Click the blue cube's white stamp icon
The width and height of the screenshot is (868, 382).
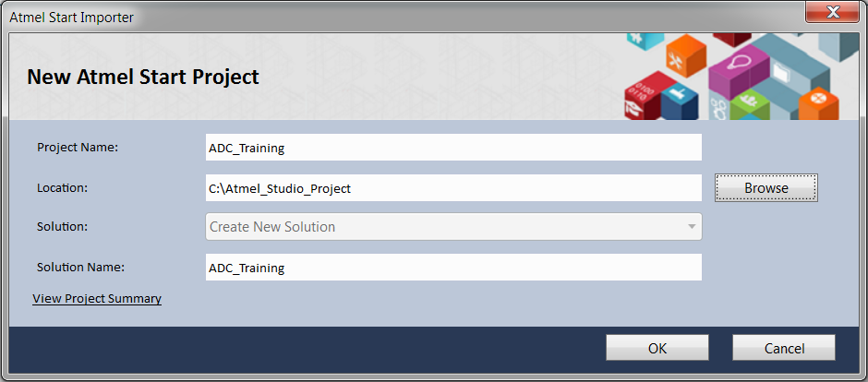[678, 93]
